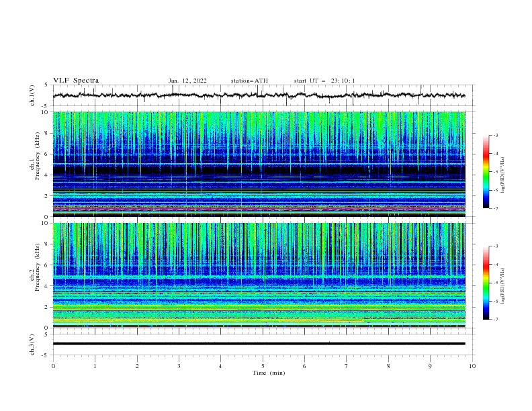Select the 'Jan. 12, 2022' date text
This screenshot has width=532, height=411.
[187, 81]
